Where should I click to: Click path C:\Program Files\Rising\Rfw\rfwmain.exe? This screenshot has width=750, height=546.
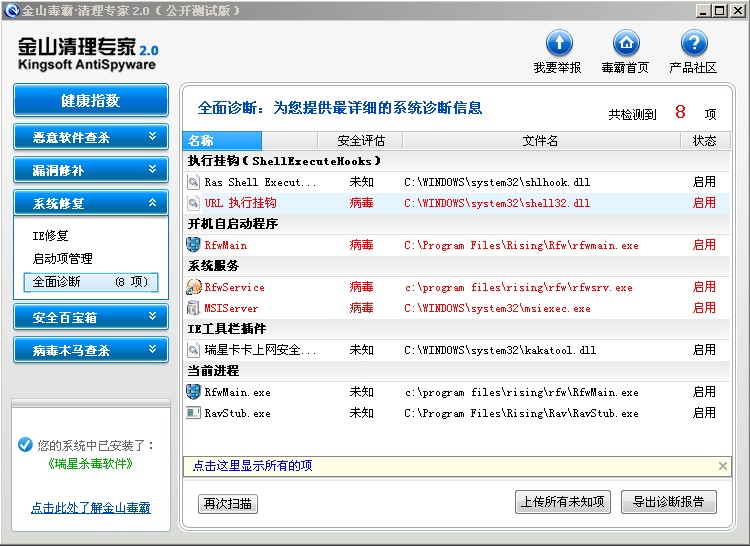[521, 245]
